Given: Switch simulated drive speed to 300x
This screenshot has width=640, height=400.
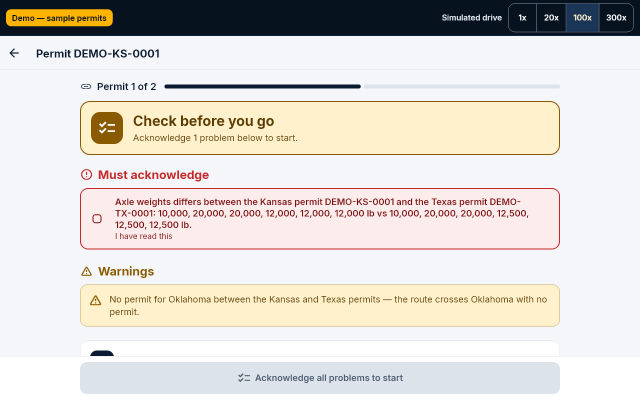Looking at the screenshot, I should [x=616, y=18].
